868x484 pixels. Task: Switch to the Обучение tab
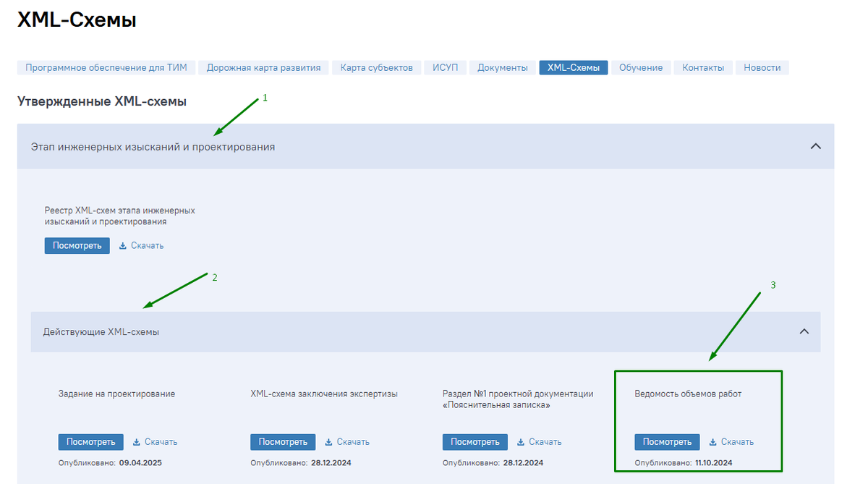641,67
